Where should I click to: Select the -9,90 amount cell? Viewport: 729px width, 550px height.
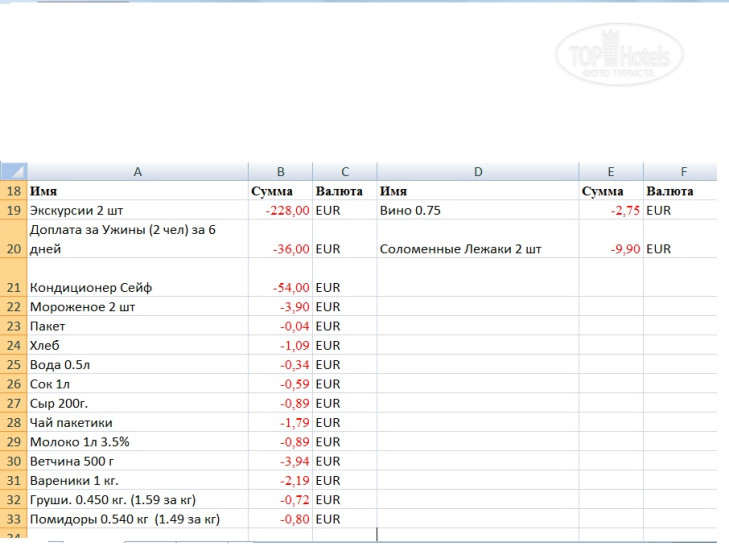point(610,249)
